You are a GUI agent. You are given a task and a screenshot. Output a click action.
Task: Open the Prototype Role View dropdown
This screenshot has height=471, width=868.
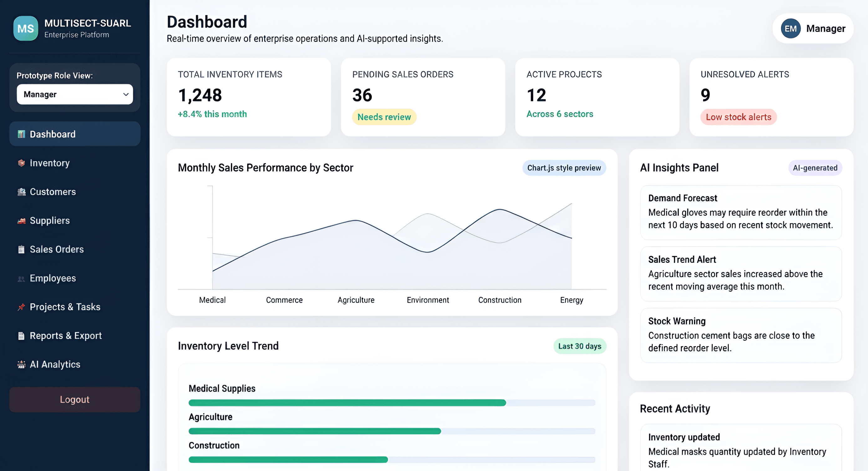click(x=75, y=94)
